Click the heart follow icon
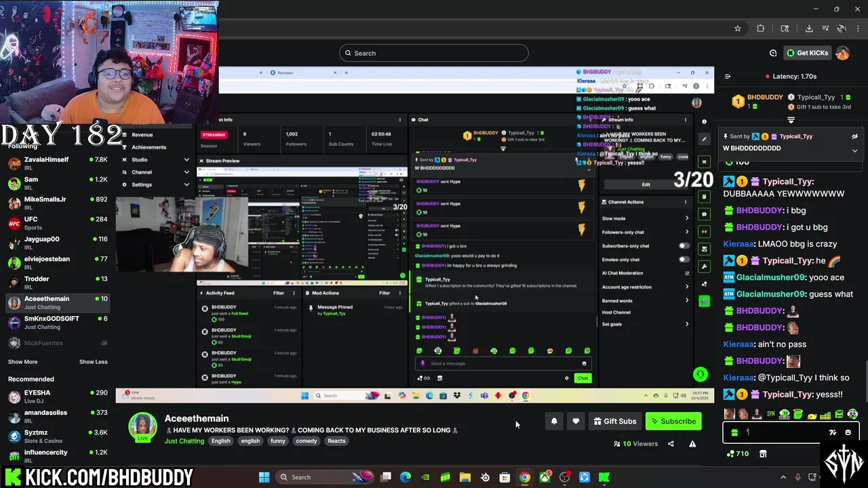Screen dimensions: 868x488 (x=576, y=422)
